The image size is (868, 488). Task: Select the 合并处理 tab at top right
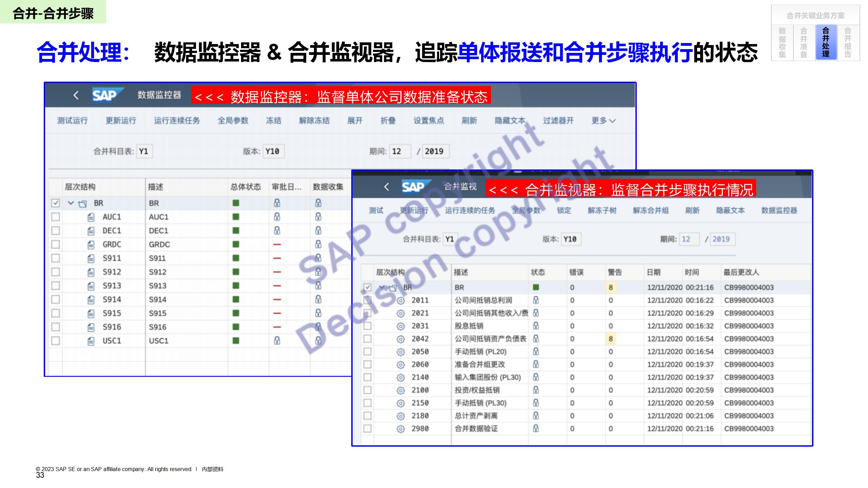coord(826,42)
